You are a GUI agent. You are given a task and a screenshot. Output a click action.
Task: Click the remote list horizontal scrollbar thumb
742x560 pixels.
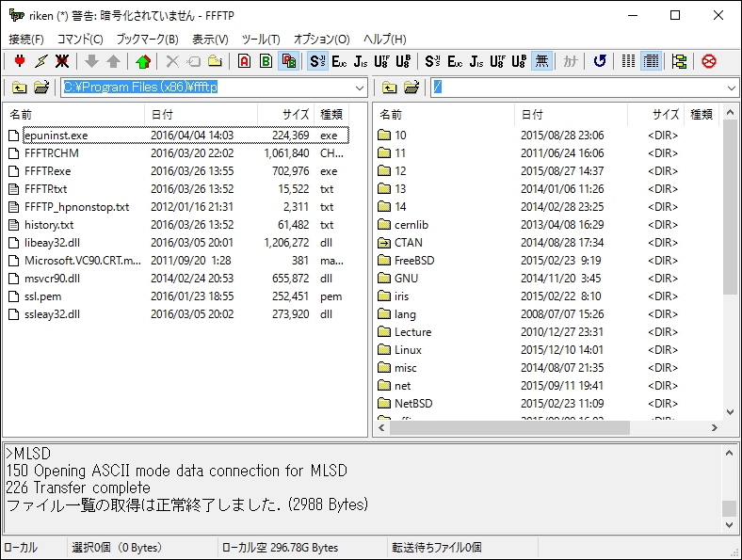509,427
